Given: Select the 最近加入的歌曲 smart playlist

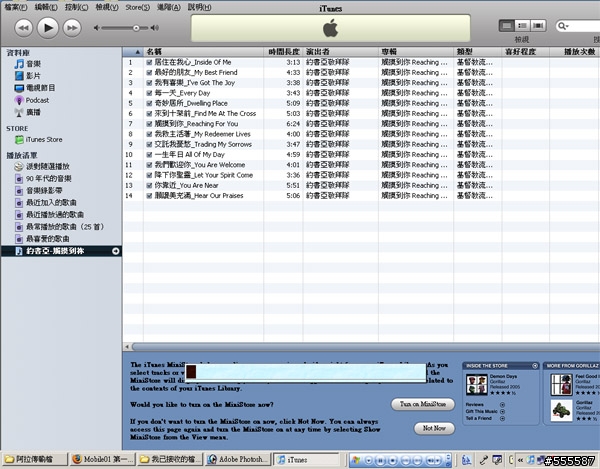Looking at the screenshot, I should tap(46, 202).
